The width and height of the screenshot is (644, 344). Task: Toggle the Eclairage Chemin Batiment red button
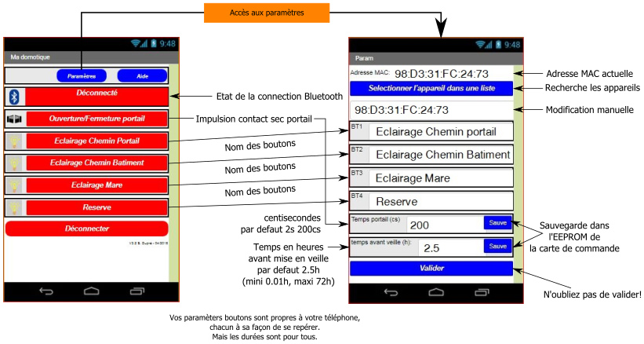[97, 163]
